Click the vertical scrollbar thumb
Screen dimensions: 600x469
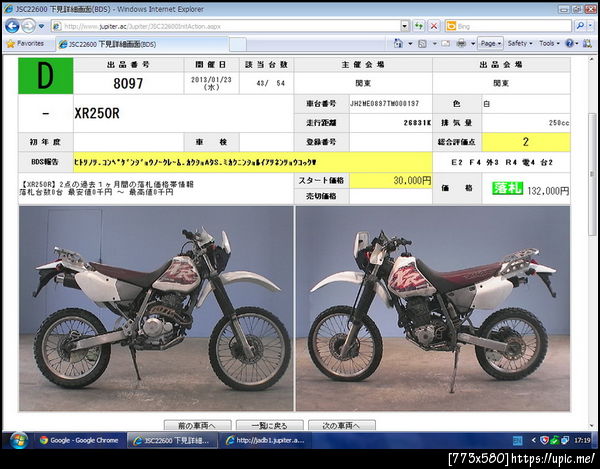592,174
